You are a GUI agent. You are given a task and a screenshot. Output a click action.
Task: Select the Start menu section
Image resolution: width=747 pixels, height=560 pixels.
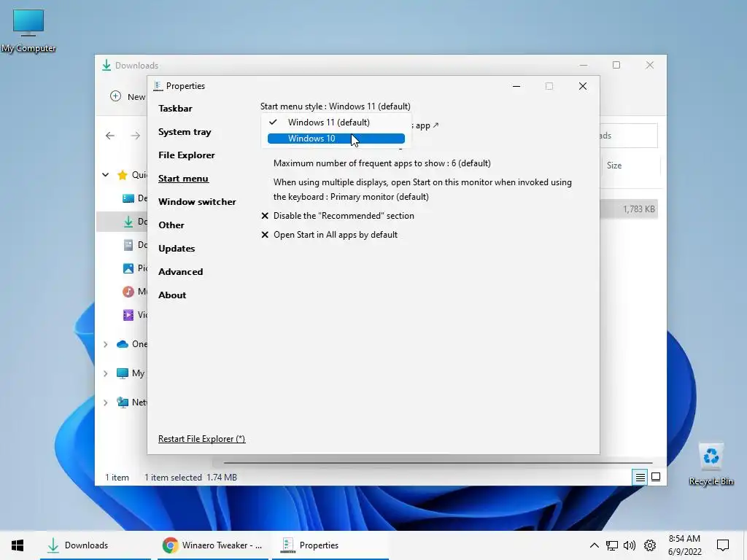(183, 179)
